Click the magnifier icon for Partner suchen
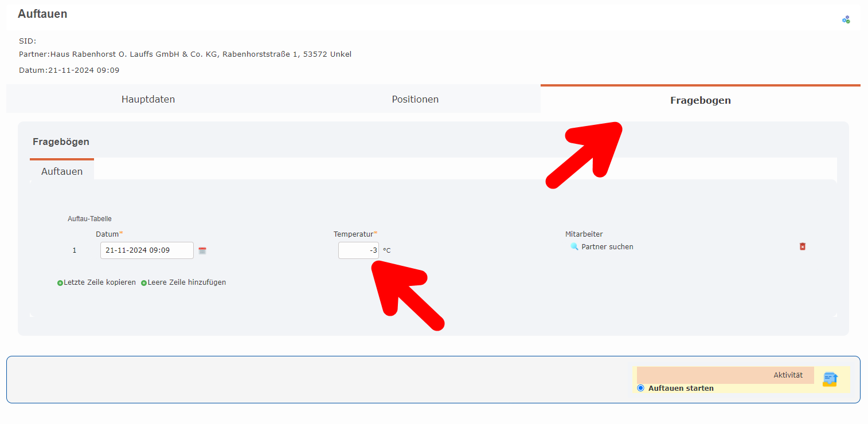 click(x=574, y=246)
